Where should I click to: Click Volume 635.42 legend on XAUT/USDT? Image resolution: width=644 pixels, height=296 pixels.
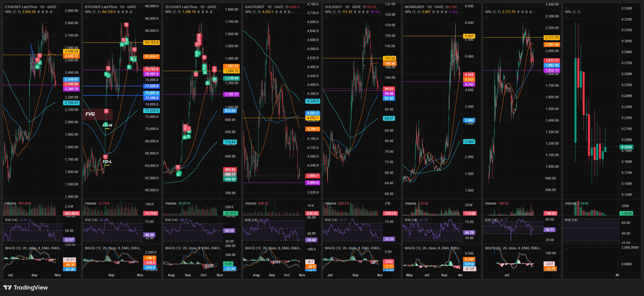257,203
